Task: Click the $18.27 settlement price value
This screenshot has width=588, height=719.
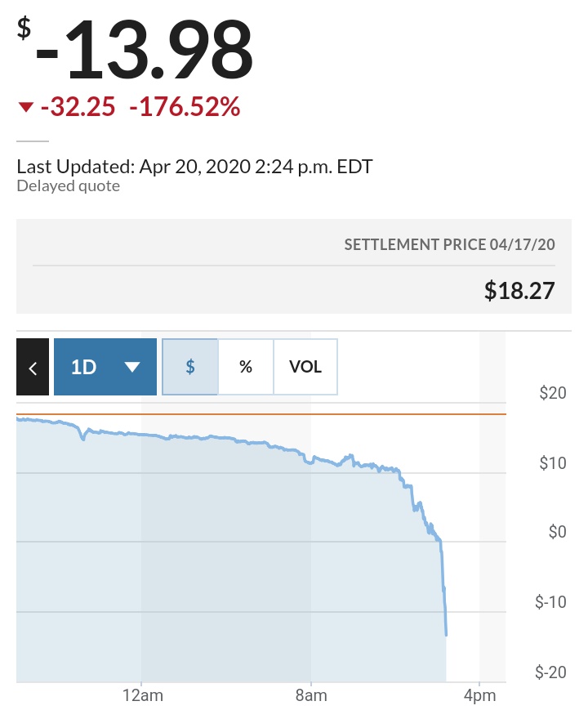Action: (519, 290)
